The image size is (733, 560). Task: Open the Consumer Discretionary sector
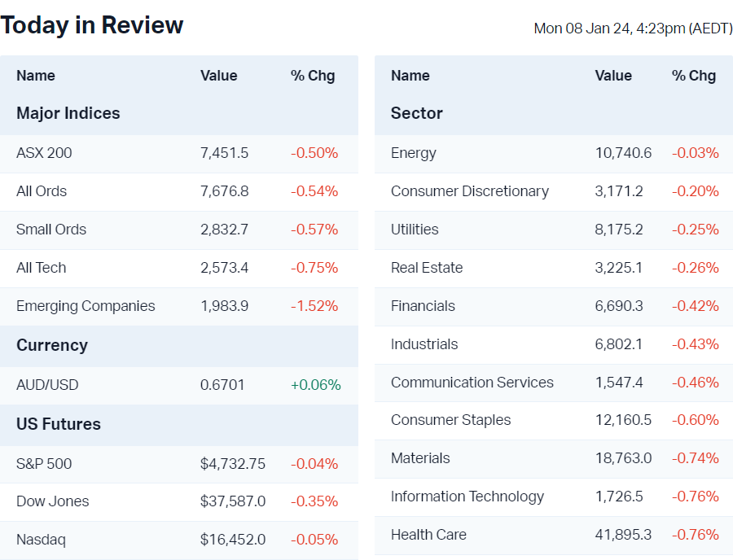(470, 191)
